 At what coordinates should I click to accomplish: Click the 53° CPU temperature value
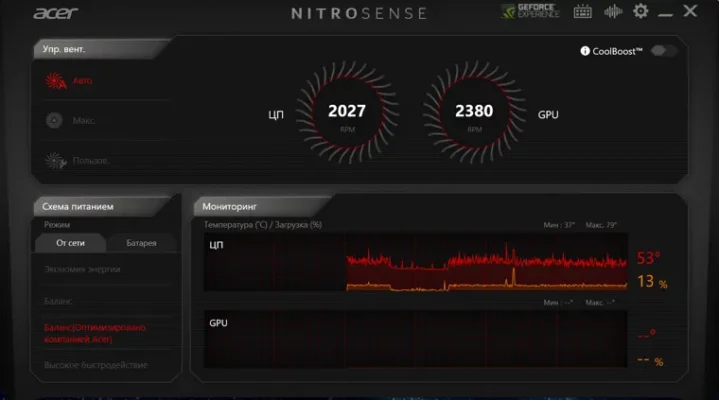(648, 258)
